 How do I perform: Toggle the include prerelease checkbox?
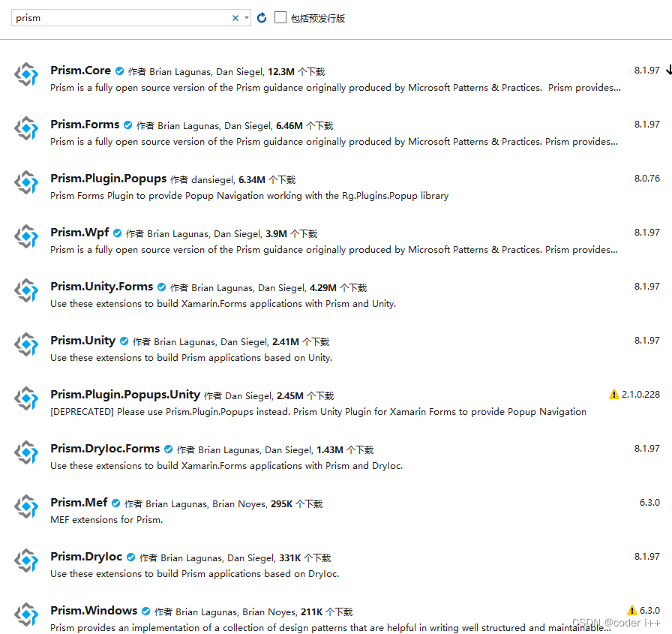point(280,17)
